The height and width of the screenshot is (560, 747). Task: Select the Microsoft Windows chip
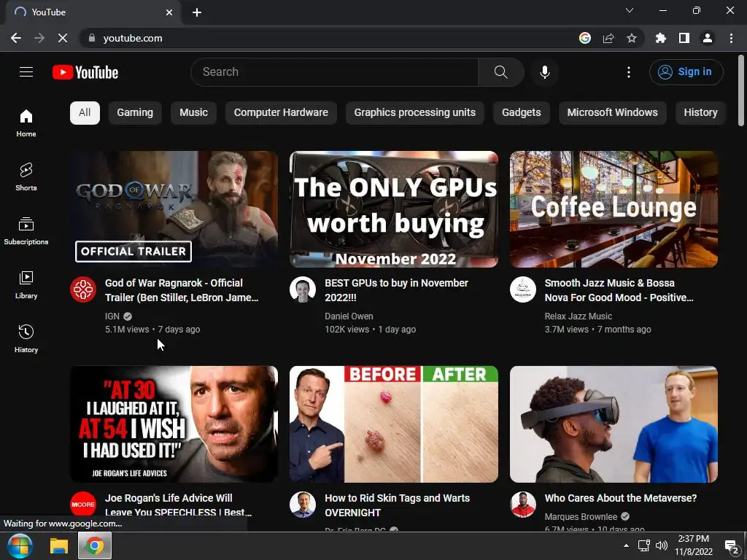point(612,113)
